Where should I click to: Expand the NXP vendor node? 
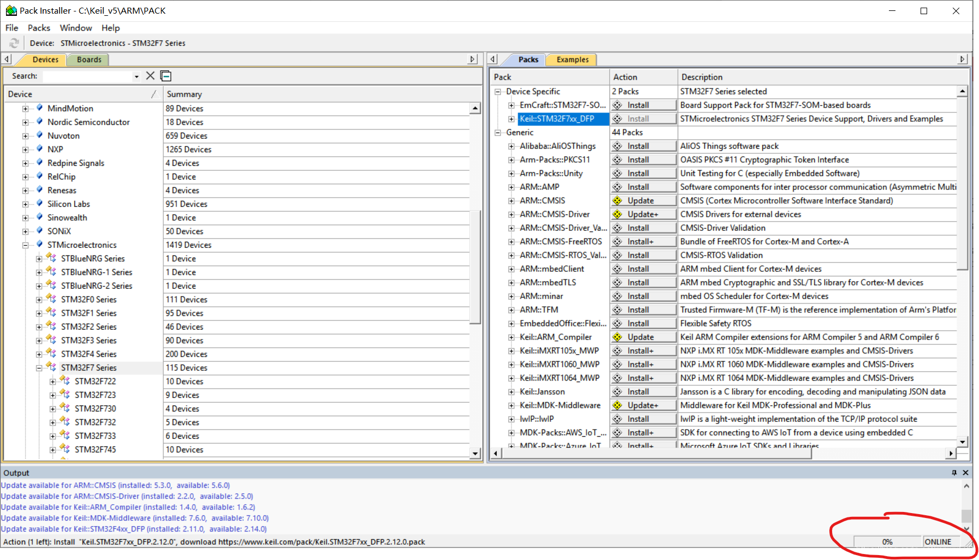click(x=25, y=150)
